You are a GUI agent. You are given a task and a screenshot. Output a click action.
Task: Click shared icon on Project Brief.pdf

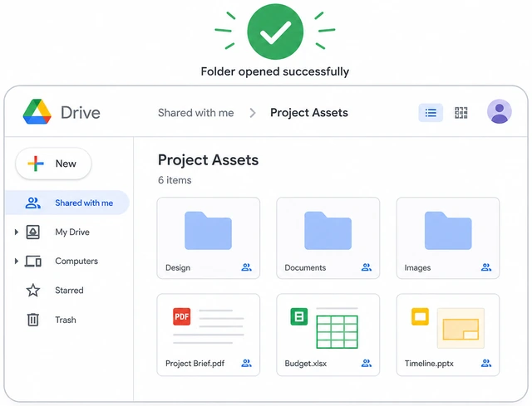[x=246, y=364]
